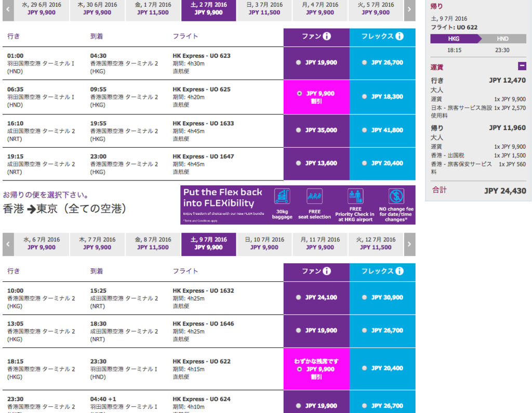Select the JPY 20,400 Flex fare for UO 622
The height and width of the screenshot is (413, 532).
point(364,368)
